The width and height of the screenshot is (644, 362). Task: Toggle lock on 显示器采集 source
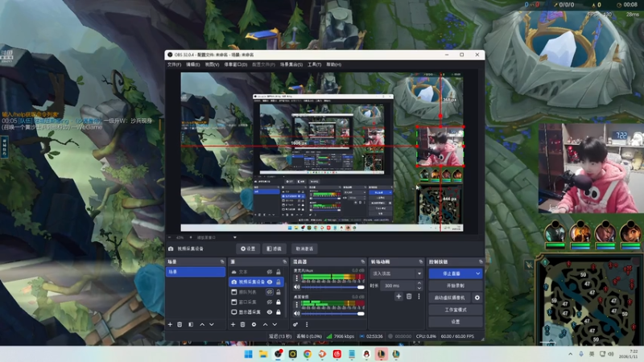279,312
